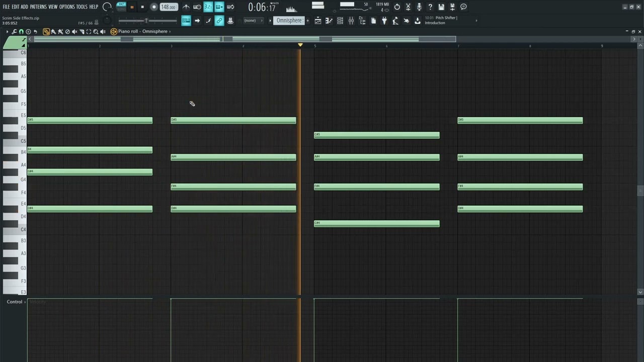Screen dimensions: 644x362
Task: Toggle blend recording overdub button
Action: tap(219, 7)
